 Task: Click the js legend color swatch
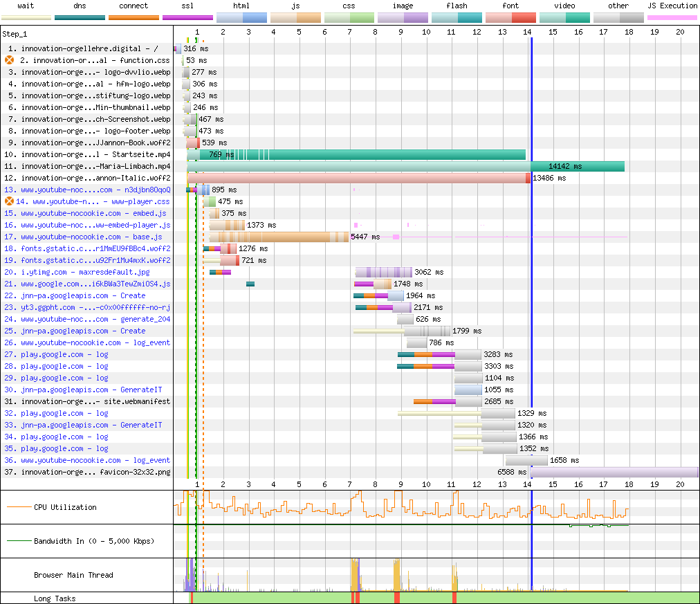[295, 18]
